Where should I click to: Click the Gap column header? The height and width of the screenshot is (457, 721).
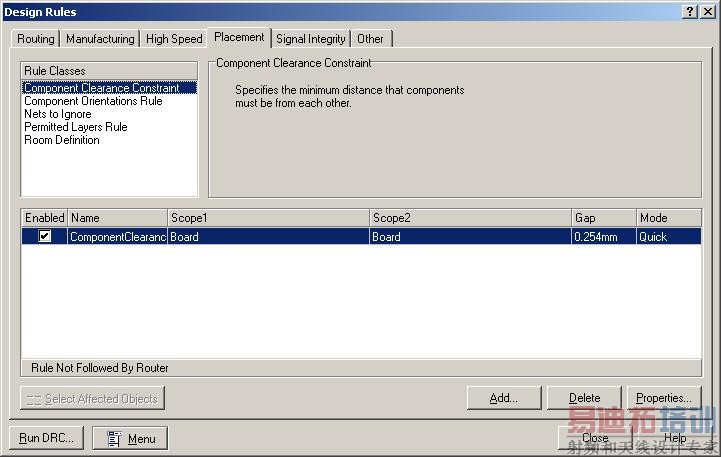point(604,217)
